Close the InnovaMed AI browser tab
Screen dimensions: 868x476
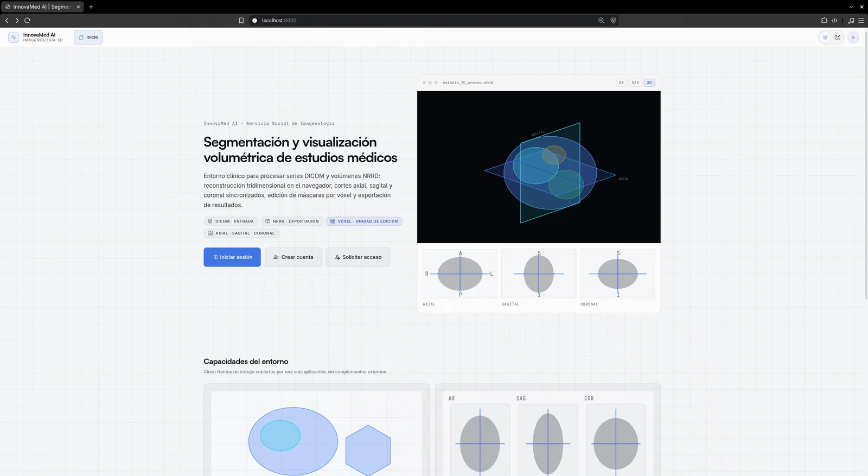tap(78, 7)
